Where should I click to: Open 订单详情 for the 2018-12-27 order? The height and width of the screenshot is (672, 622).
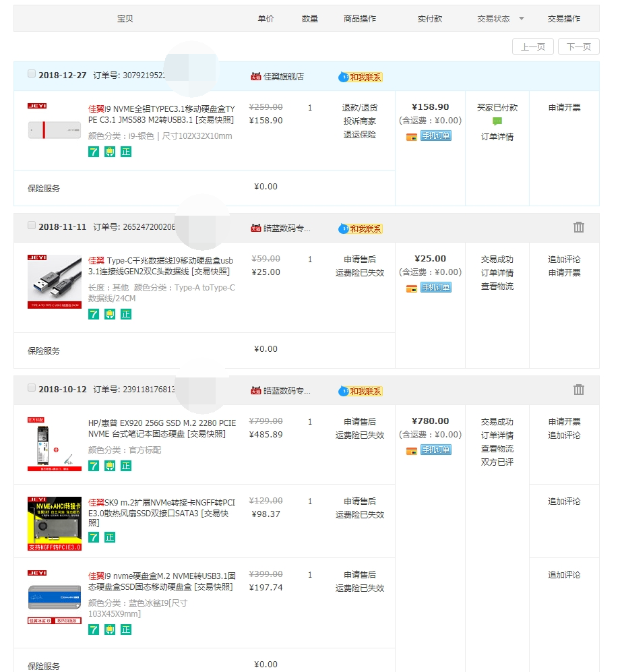point(497,137)
